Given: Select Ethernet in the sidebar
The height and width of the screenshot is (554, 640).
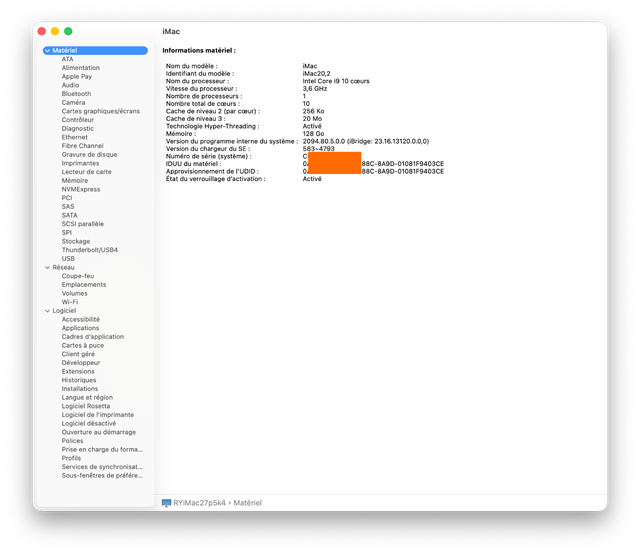Looking at the screenshot, I should [x=75, y=137].
